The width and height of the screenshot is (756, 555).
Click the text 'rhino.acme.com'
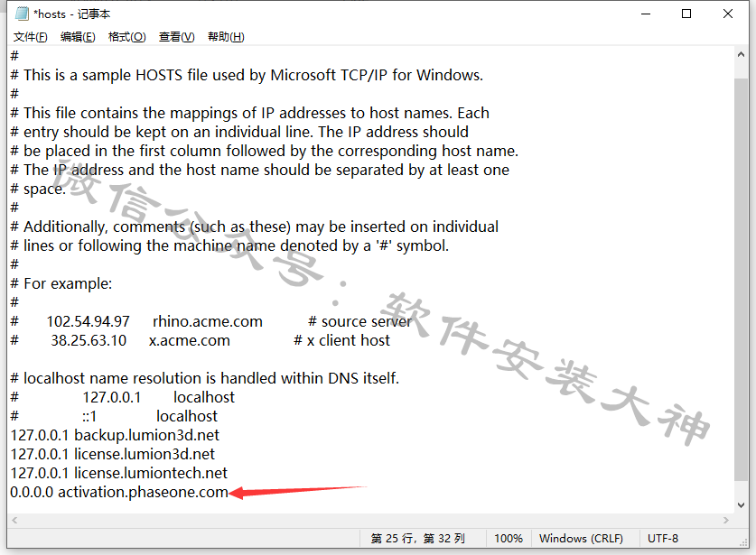[x=208, y=321]
